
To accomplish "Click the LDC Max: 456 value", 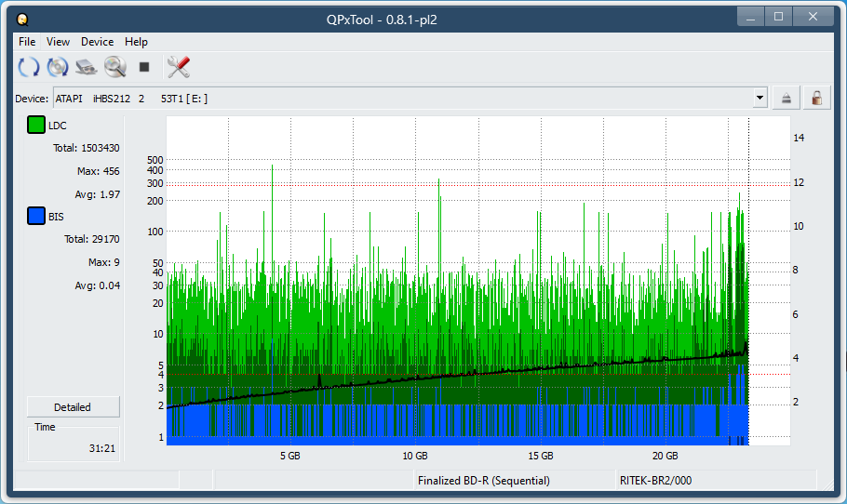I will 99,171.
